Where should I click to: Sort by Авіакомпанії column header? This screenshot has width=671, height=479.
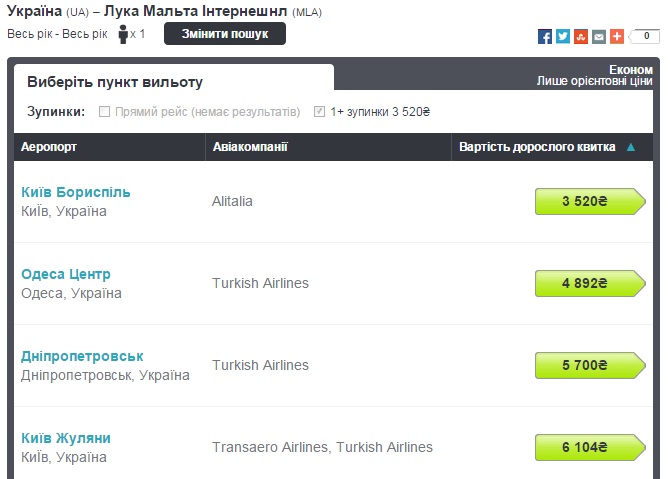[250, 147]
